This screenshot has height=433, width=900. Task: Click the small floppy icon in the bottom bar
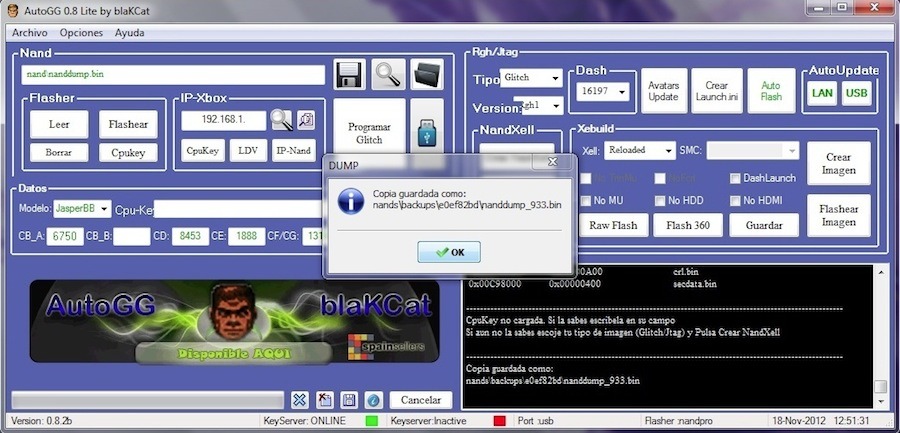[x=349, y=400]
